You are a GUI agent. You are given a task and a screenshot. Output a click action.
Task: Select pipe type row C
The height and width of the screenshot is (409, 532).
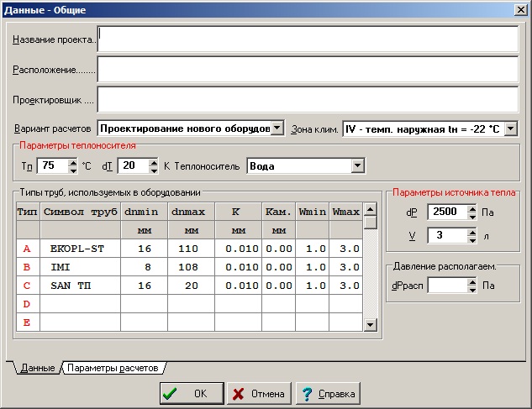point(28,286)
